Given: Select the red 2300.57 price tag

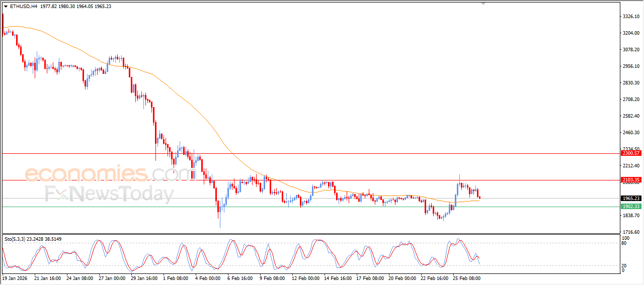Looking at the screenshot, I should click(630, 153).
